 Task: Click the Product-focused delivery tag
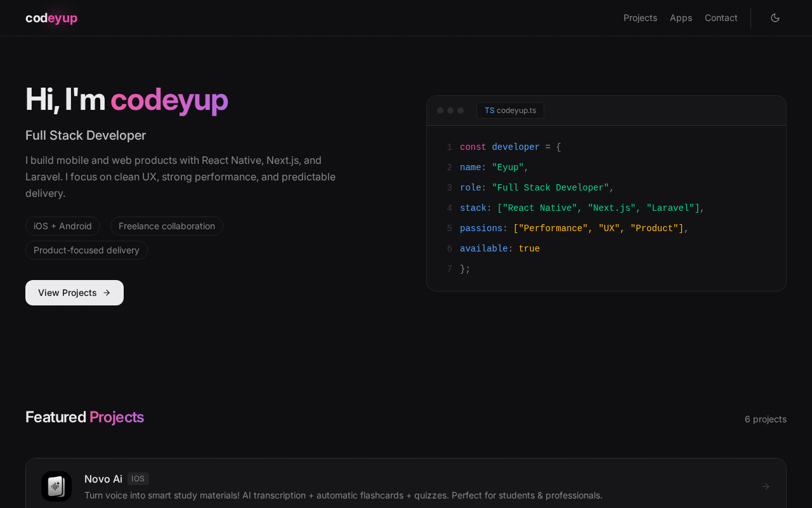coord(86,250)
